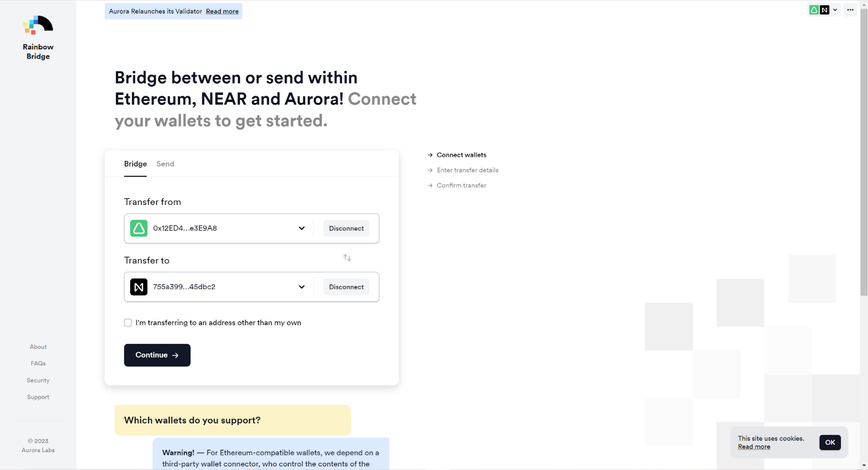Disconnect the Aurora wallet 0x12ED4...e3E9A8

pos(346,228)
